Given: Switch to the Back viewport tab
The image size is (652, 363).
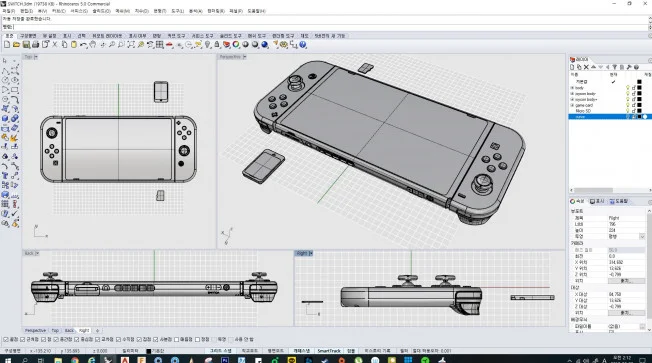Looking at the screenshot, I should pos(69,331).
